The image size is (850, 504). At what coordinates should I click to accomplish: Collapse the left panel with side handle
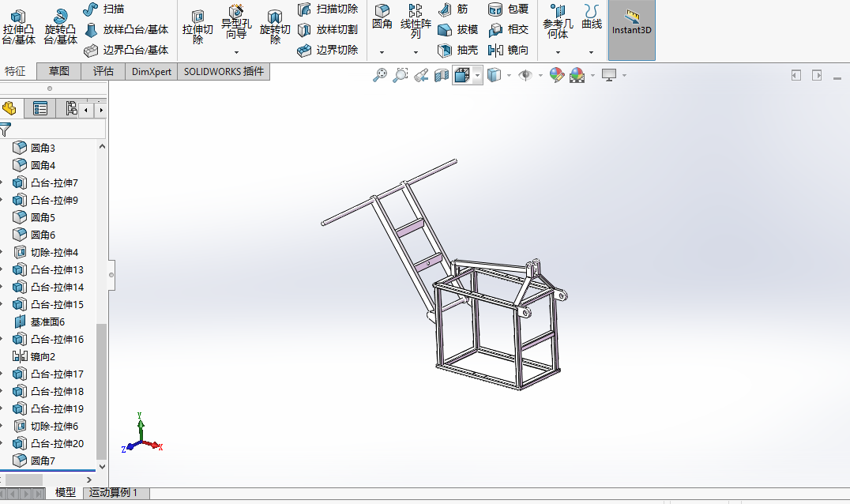(x=111, y=275)
